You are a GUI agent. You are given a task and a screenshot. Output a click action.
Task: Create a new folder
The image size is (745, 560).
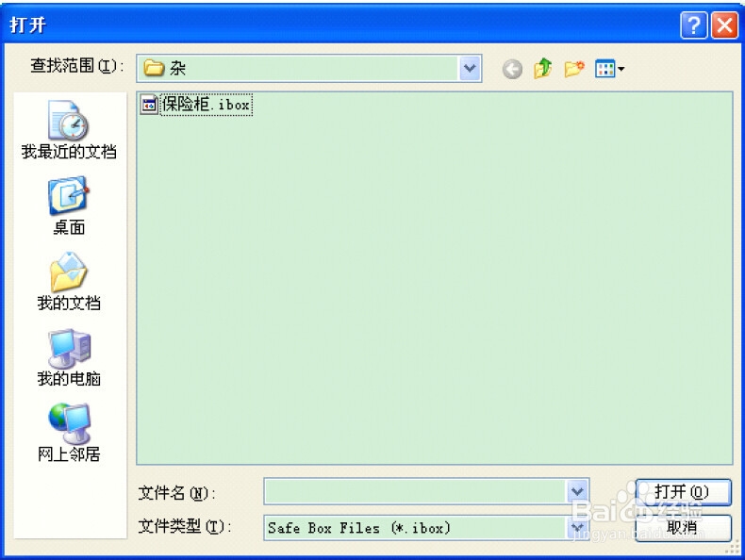(574, 70)
